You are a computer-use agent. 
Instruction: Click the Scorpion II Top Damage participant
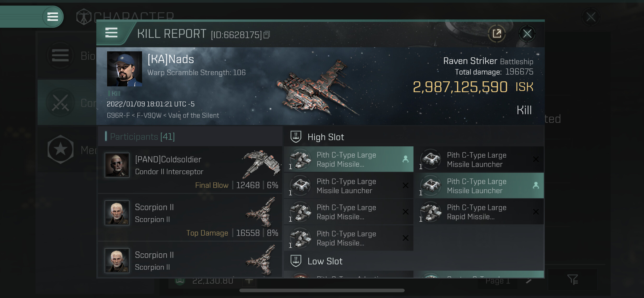[190, 217]
